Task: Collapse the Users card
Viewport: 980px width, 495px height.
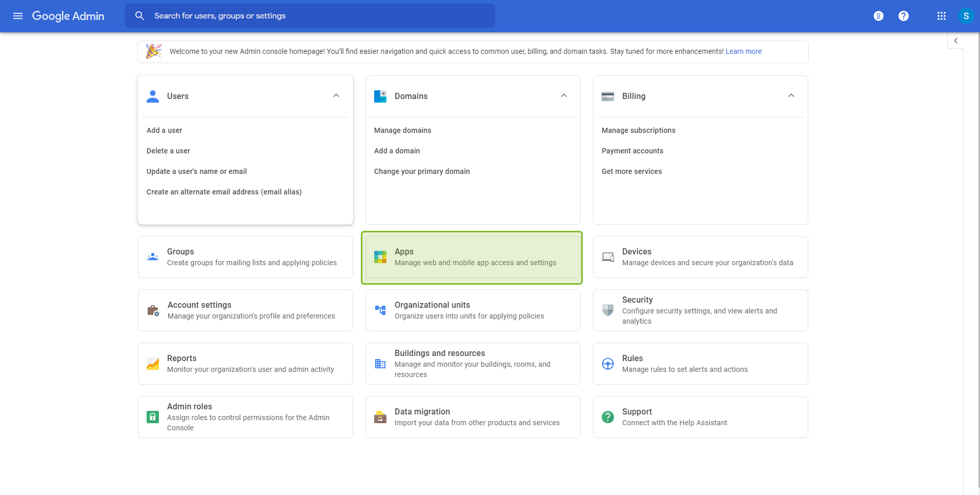Action: pyautogui.click(x=336, y=96)
